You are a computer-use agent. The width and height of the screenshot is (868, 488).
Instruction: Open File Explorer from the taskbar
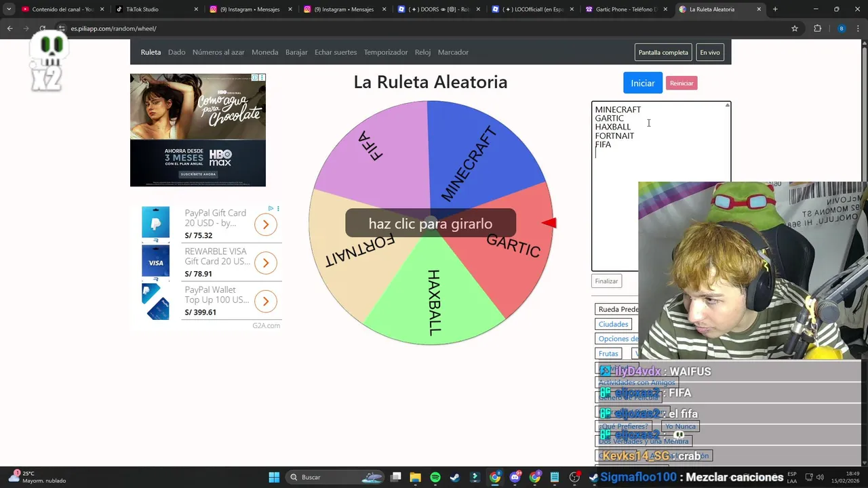(416, 477)
